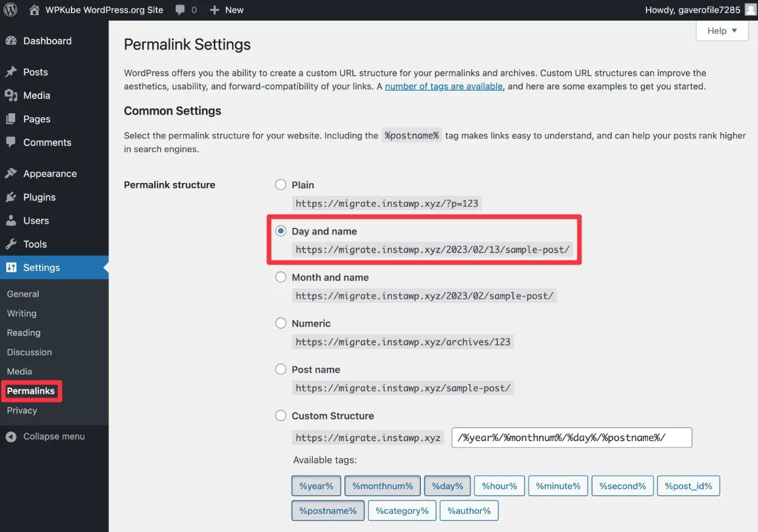Click the Tools wrench icon

tap(11, 244)
